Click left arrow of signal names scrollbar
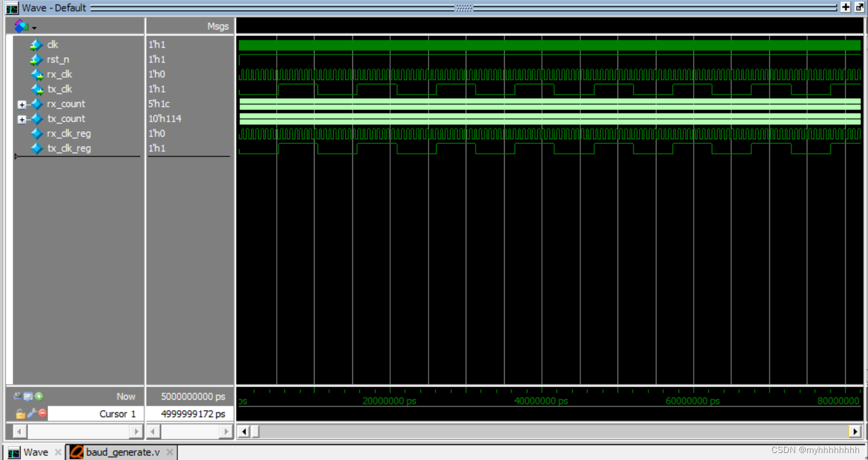This screenshot has height=460, width=868. (20, 432)
